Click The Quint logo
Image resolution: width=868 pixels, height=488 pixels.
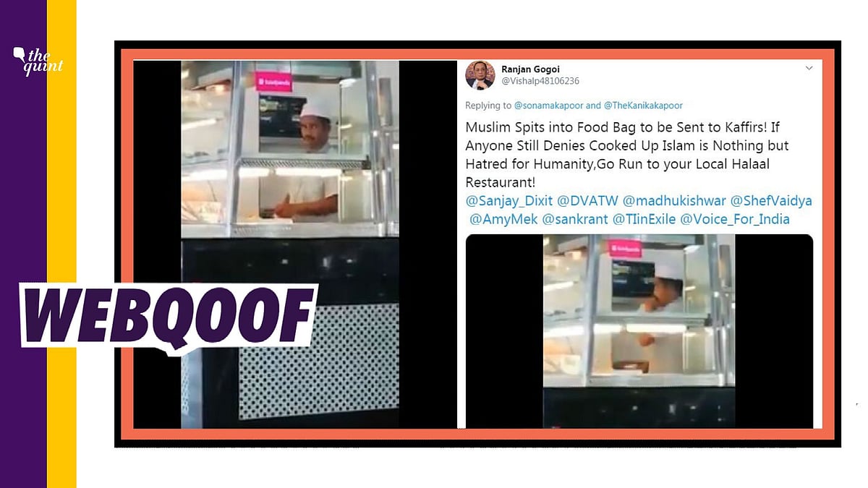click(x=38, y=60)
